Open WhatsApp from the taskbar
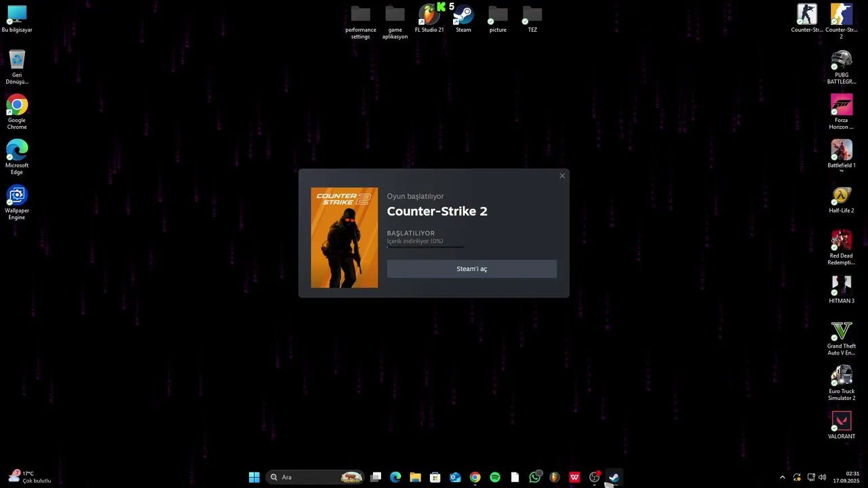This screenshot has width=868, height=488. [535, 477]
